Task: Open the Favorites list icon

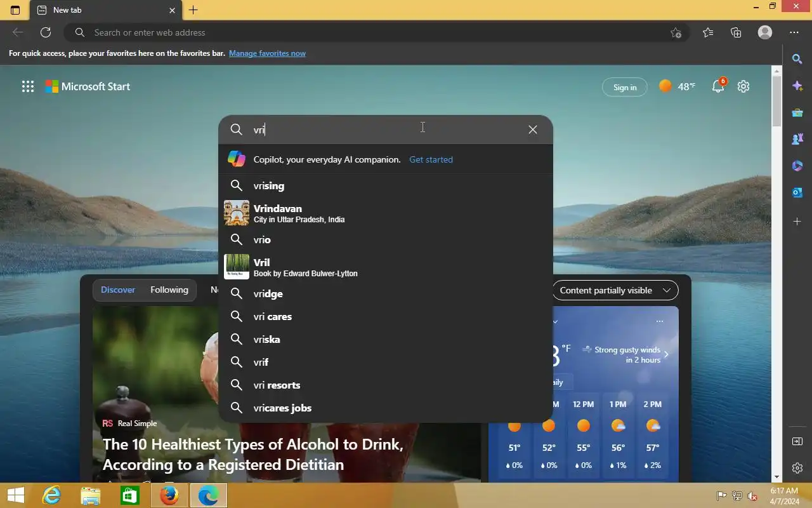Action: 708,32
